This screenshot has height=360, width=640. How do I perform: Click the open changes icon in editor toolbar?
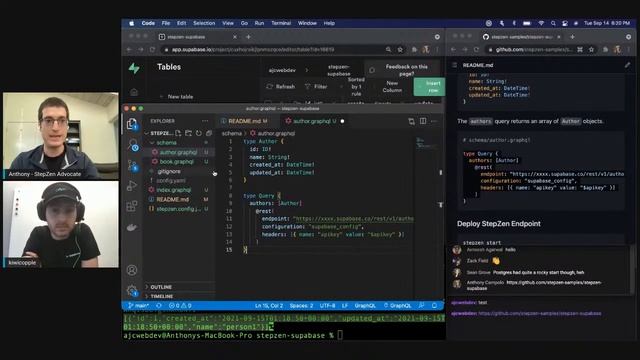pyautogui.click(x=411, y=121)
